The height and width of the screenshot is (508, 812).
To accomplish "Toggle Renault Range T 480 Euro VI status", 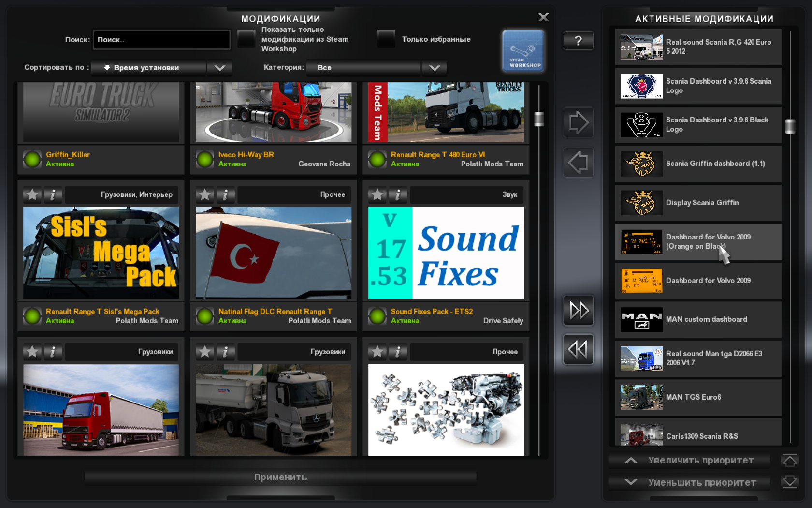I will coord(377,159).
